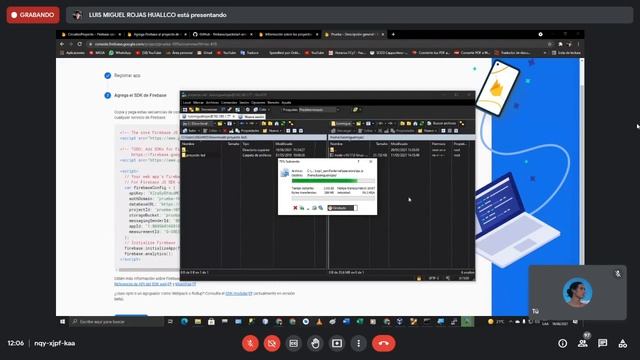
Task: Click the upload progress bar
Action: tap(333, 181)
